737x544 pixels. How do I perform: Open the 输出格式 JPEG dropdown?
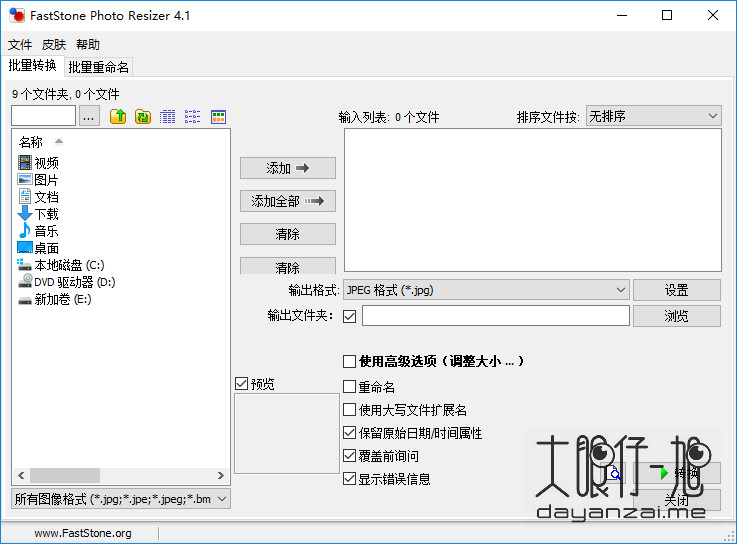point(486,290)
